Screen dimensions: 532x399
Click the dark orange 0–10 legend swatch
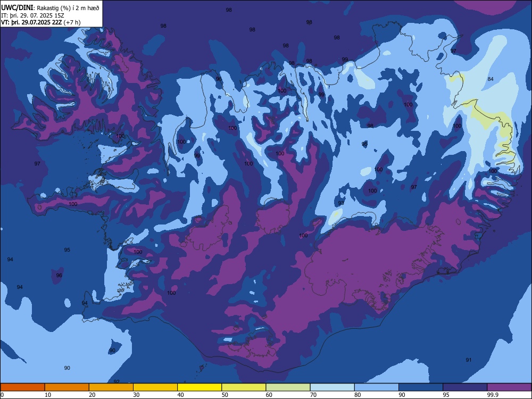point(22,387)
